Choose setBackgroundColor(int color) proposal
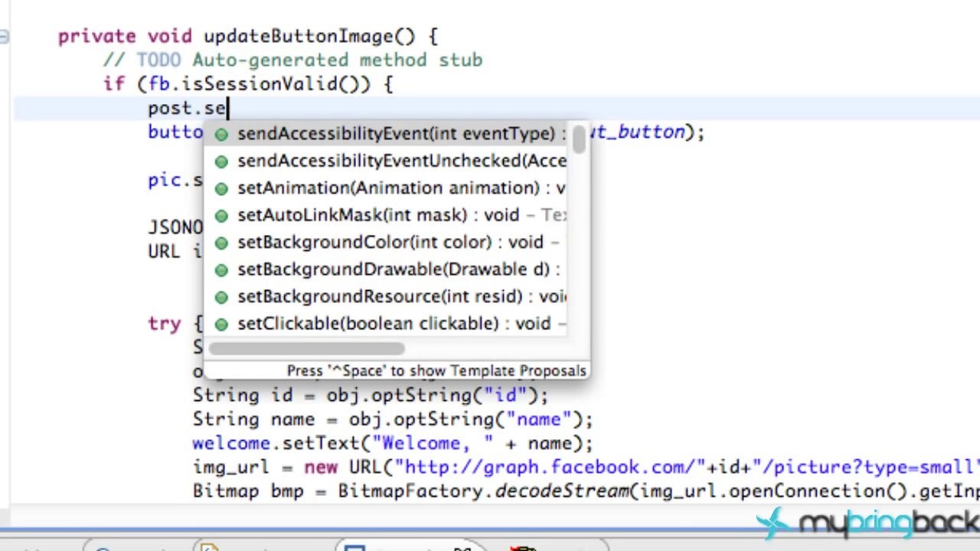Viewport: 980px width, 551px height. pyautogui.click(x=387, y=243)
